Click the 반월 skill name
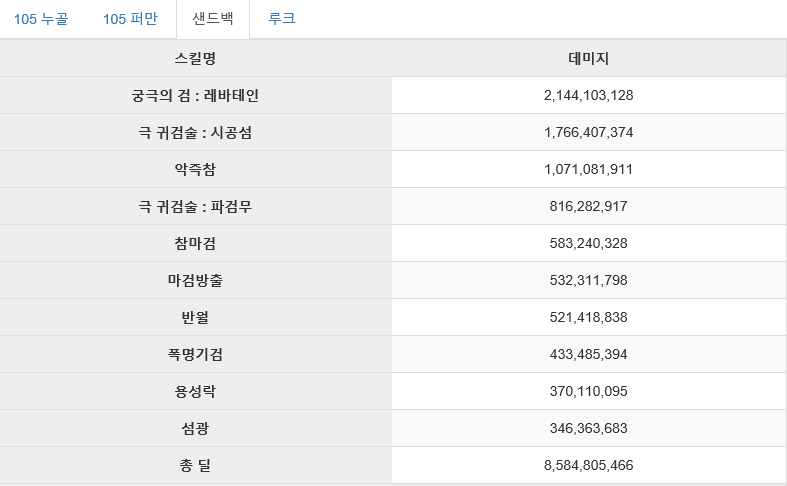Image resolution: width=787 pixels, height=486 pixels. pyautogui.click(x=195, y=317)
